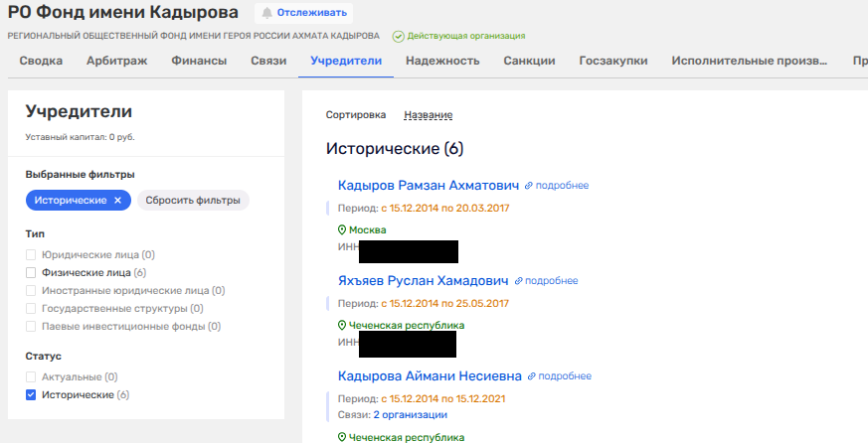Open the Название sorting dropdown
868x443 pixels.
pyautogui.click(x=428, y=115)
